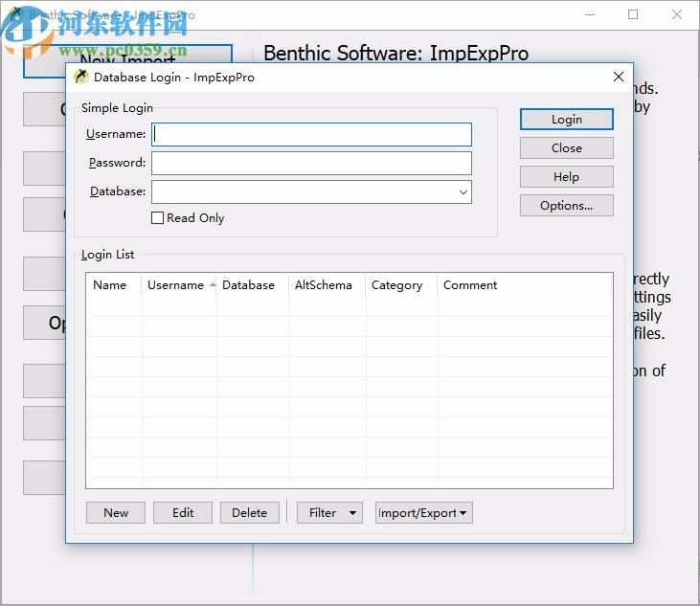Create a New login entry
700x606 pixels.
coord(116,513)
